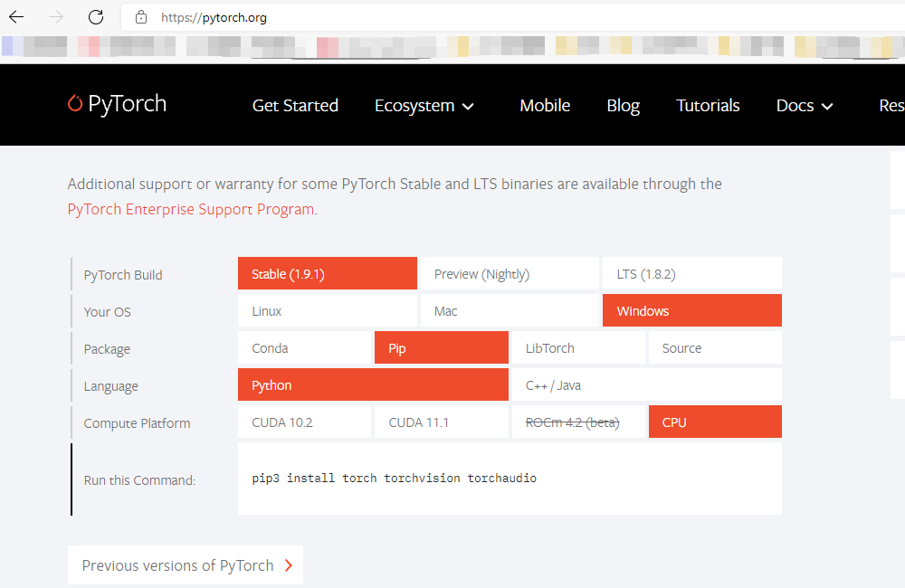Expand the Ecosystem dropdown menu

pyautogui.click(x=424, y=106)
